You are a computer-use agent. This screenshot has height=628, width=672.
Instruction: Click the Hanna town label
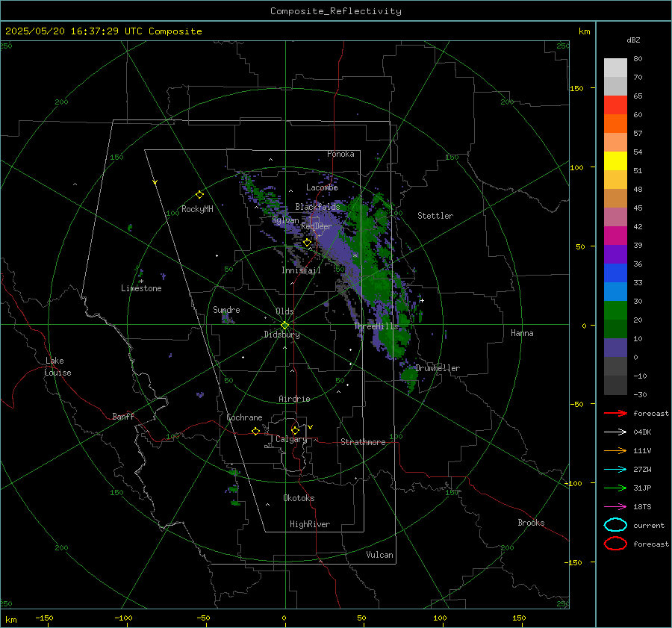coord(522,333)
